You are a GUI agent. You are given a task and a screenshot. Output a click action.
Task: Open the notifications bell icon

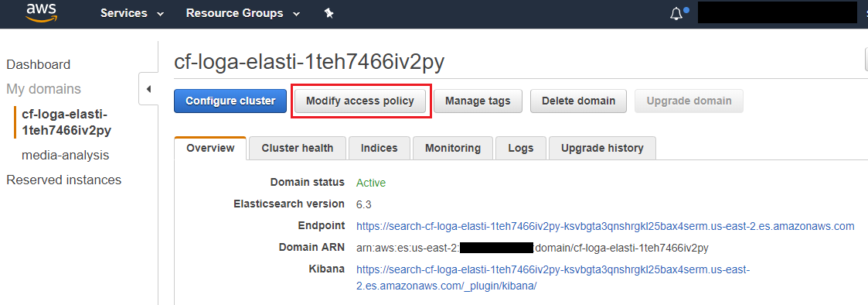676,13
